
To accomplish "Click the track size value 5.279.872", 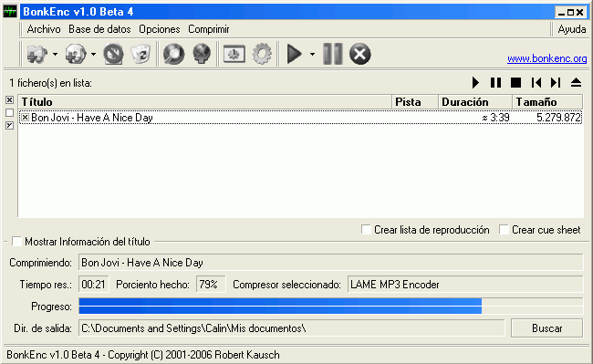I will coord(558,118).
